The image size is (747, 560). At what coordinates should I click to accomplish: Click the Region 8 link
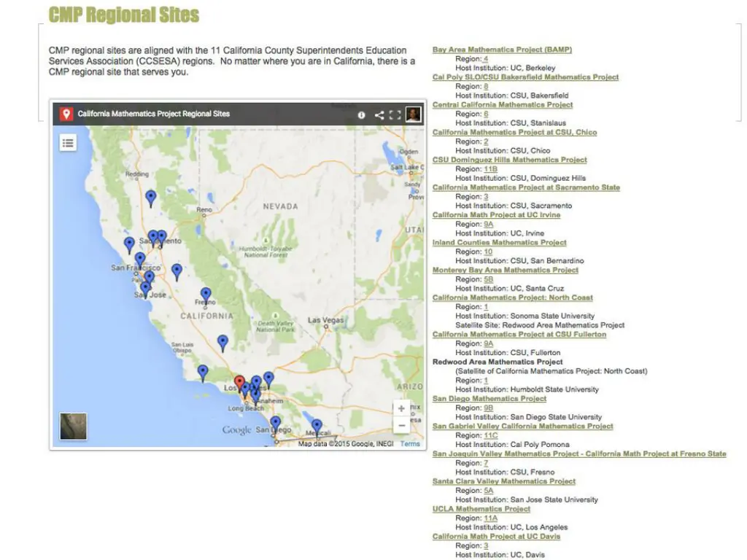(x=485, y=87)
